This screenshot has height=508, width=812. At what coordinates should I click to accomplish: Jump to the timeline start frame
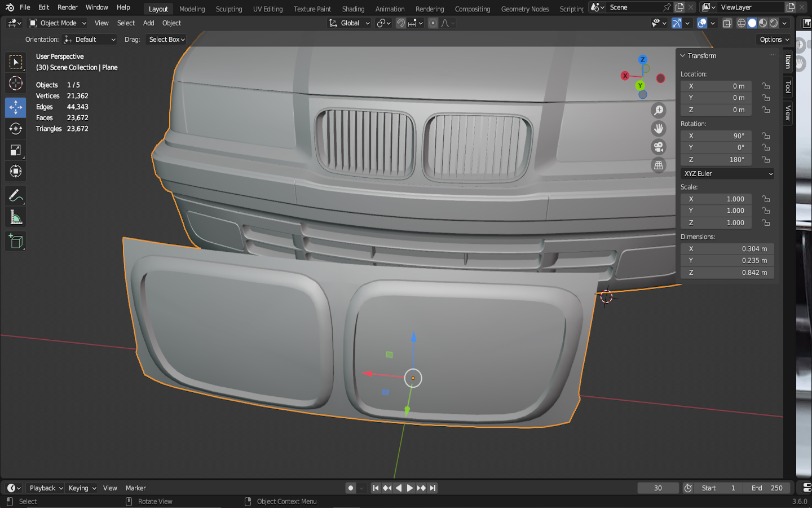[x=376, y=488]
